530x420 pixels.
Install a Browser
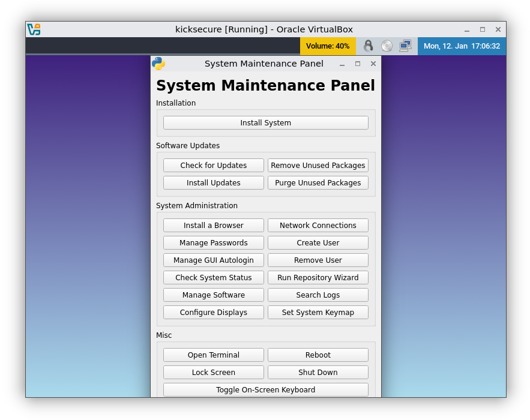[213, 225]
